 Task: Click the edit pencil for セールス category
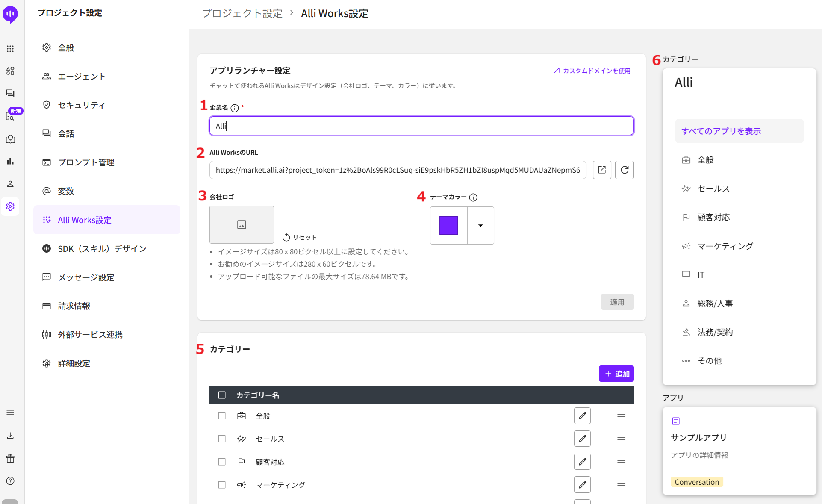pyautogui.click(x=582, y=439)
